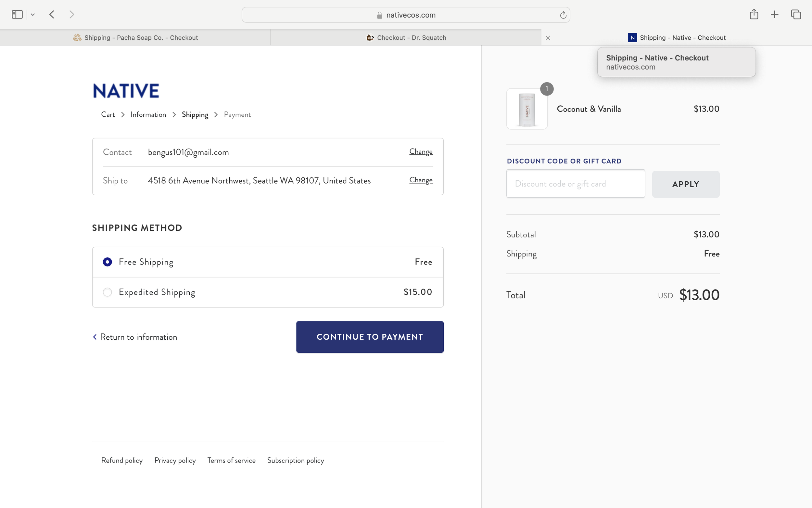The width and height of the screenshot is (812, 508).
Task: Click the forward navigation arrow
Action: (71, 14)
